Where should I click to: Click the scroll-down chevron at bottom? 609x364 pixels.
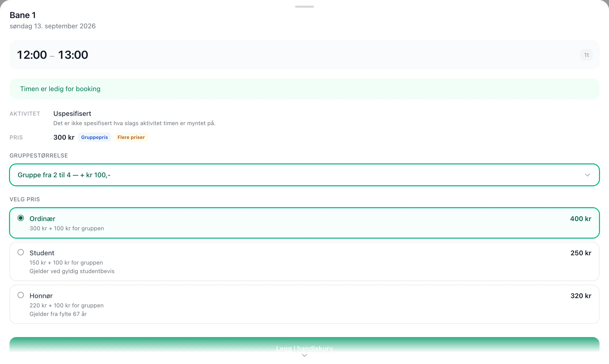(x=304, y=355)
